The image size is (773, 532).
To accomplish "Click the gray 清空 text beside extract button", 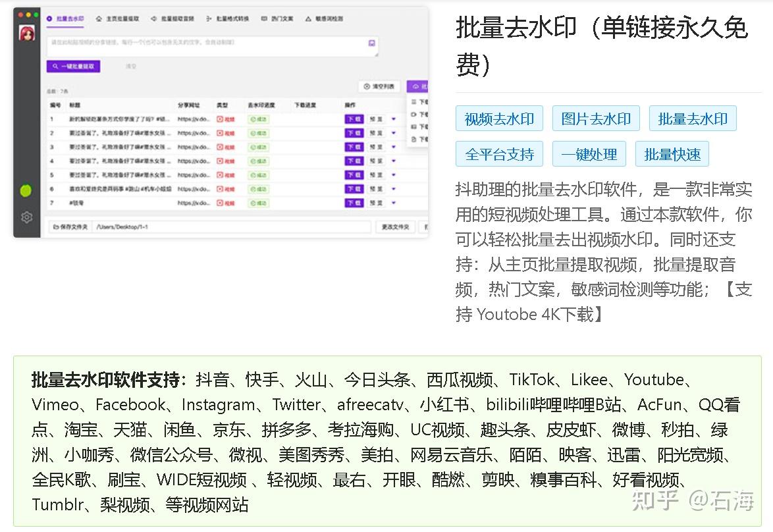I will tap(130, 66).
